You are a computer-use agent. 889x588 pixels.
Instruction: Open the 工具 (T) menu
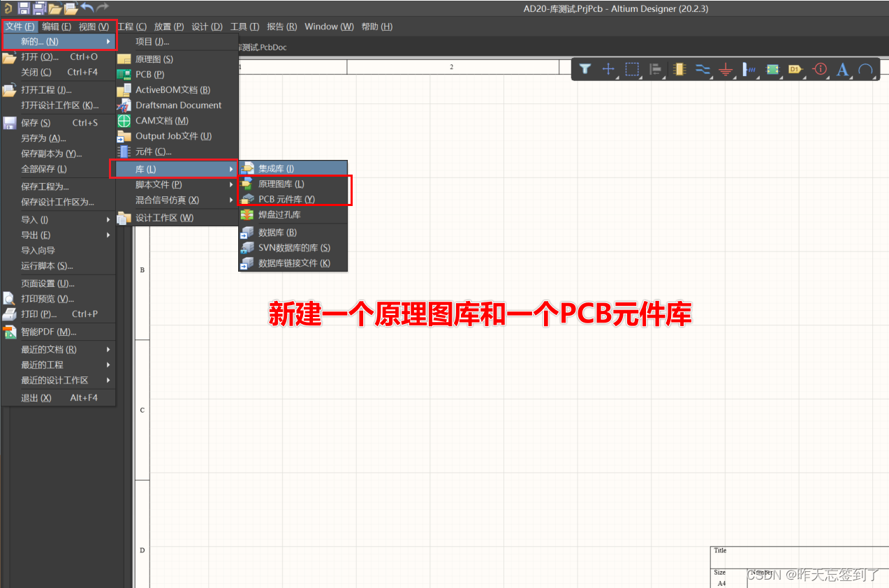click(x=244, y=27)
